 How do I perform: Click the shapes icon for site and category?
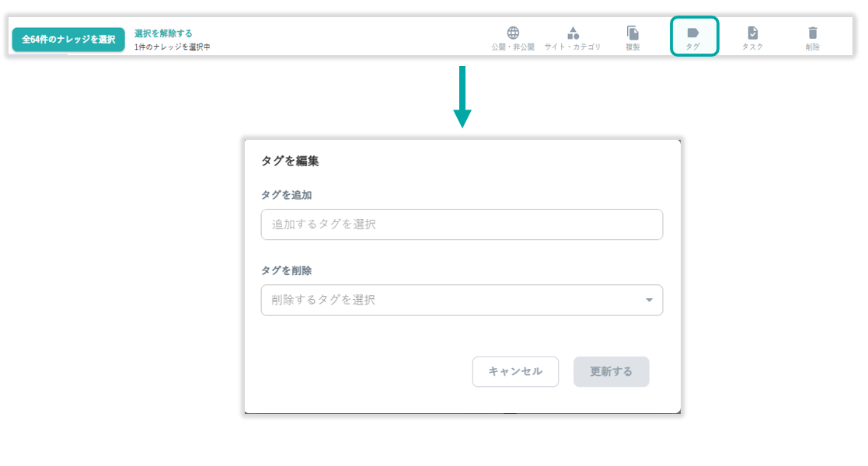[573, 33]
